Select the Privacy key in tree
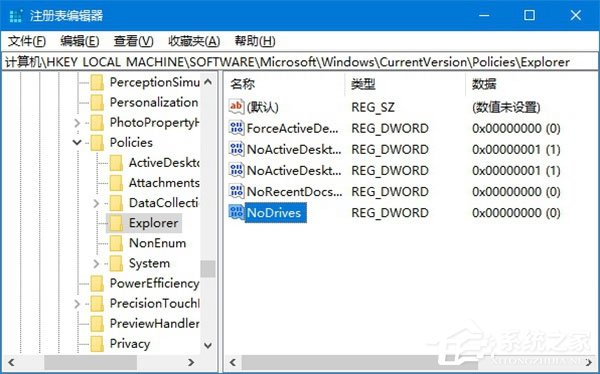 pos(129,344)
